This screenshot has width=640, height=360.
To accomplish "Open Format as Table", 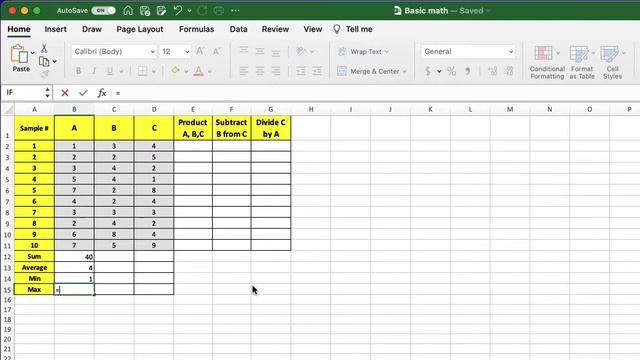I will (582, 62).
